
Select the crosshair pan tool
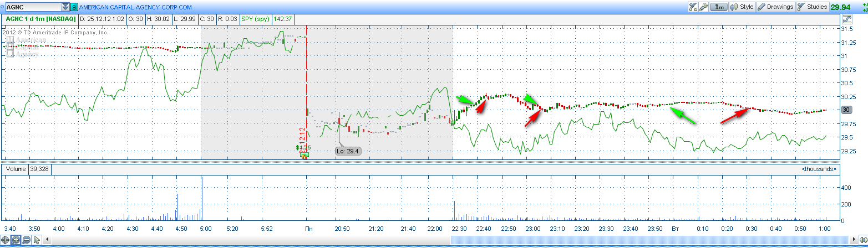6,240
